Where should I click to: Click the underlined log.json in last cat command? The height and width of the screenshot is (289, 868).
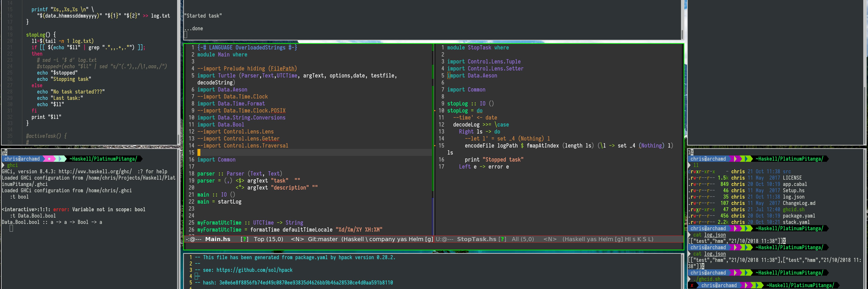point(715,254)
